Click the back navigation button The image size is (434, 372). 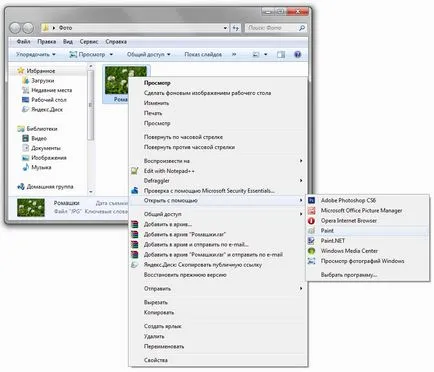point(15,28)
